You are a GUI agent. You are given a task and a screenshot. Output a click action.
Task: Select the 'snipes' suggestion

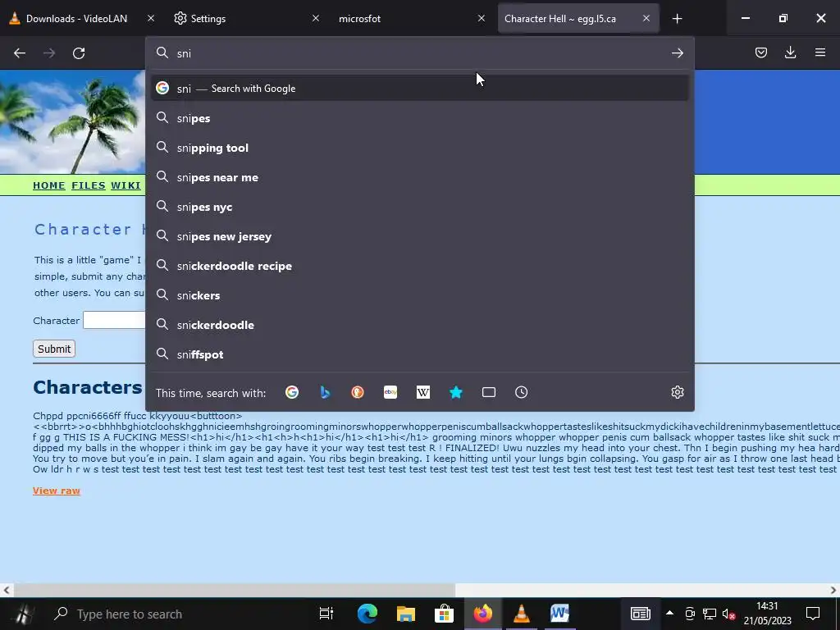tap(420, 118)
